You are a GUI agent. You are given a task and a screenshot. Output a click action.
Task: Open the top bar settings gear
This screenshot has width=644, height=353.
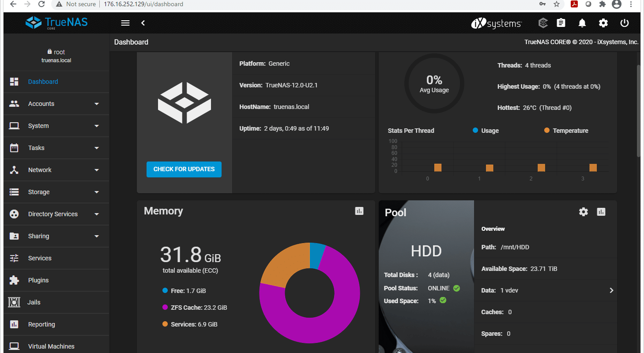603,23
